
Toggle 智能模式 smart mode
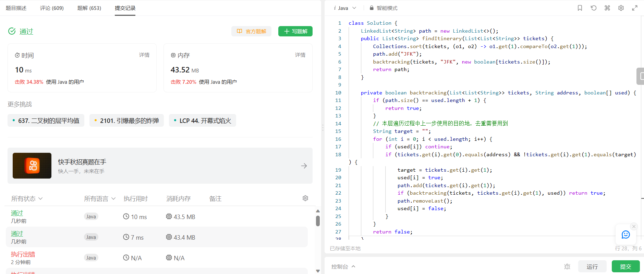tap(384, 8)
